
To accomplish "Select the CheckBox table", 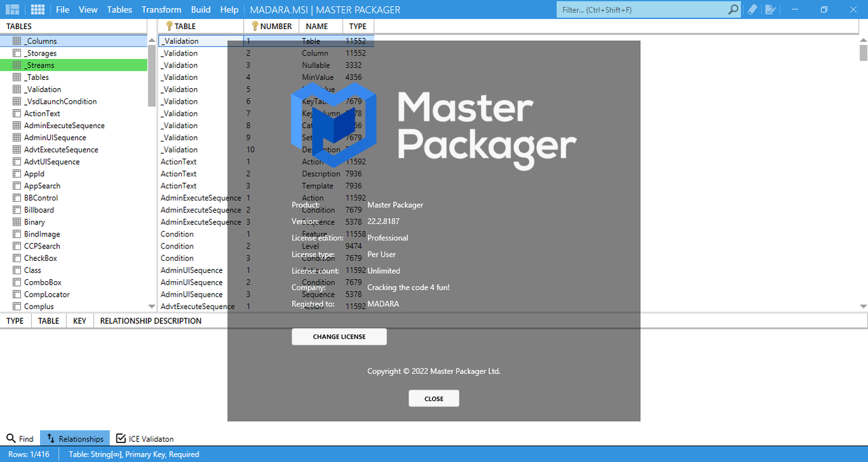I will pyautogui.click(x=73, y=258).
